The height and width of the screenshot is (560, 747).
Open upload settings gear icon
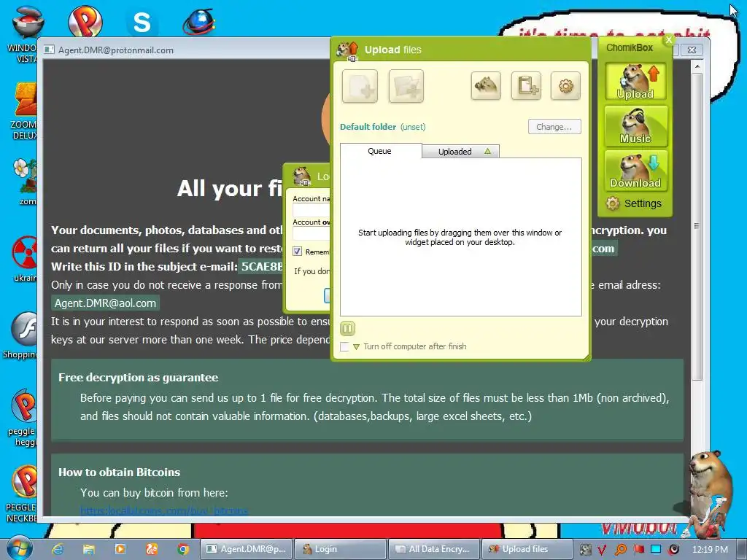pyautogui.click(x=565, y=86)
